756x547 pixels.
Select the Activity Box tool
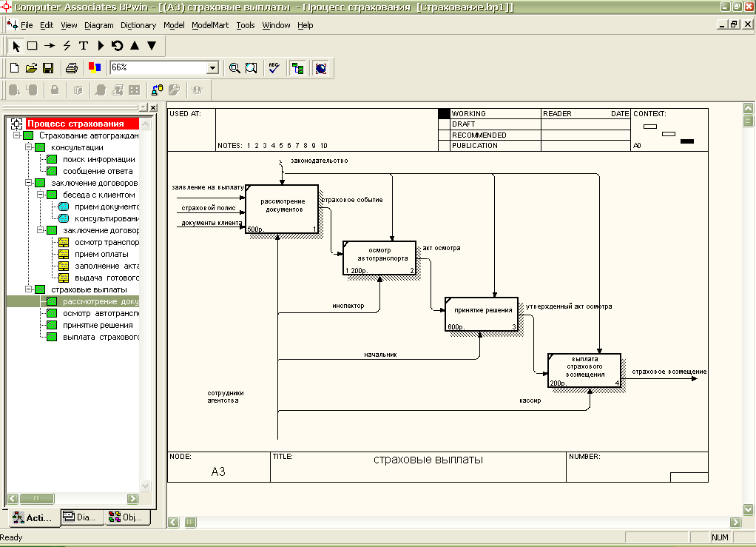[33, 46]
